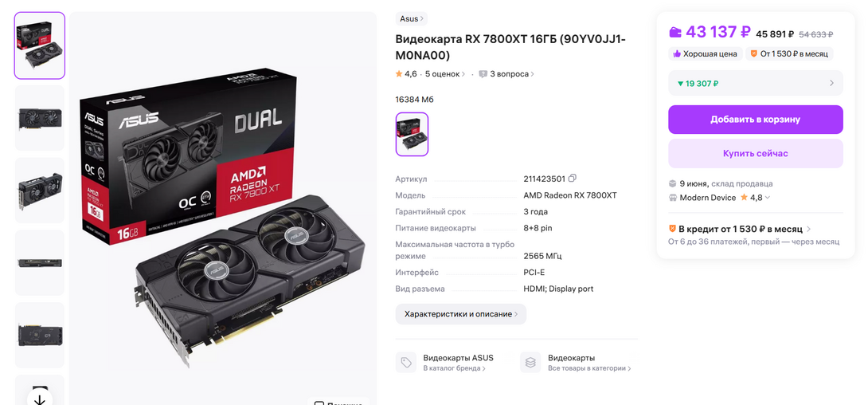Open the Asus brand breadcrumb

click(411, 19)
